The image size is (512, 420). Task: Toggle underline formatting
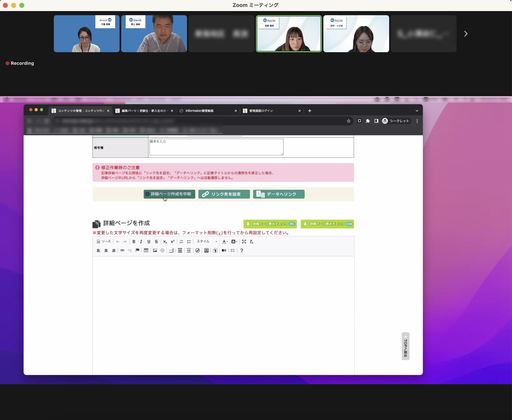pos(149,241)
